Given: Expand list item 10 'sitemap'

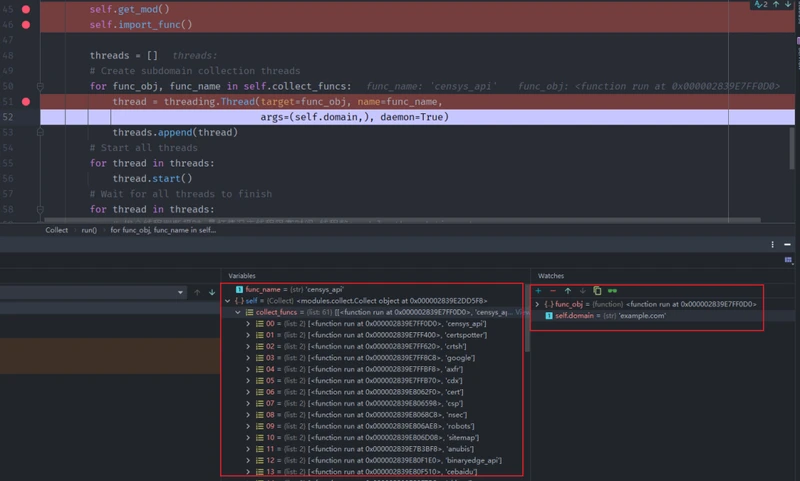Looking at the screenshot, I should (x=248, y=438).
